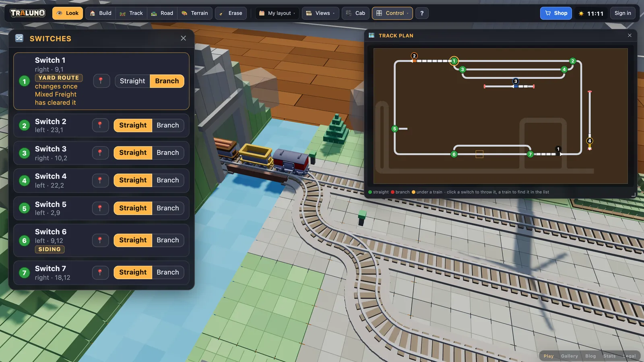The height and width of the screenshot is (362, 644).
Task: Locate Switch 4 with its pin icon
Action: click(x=100, y=180)
